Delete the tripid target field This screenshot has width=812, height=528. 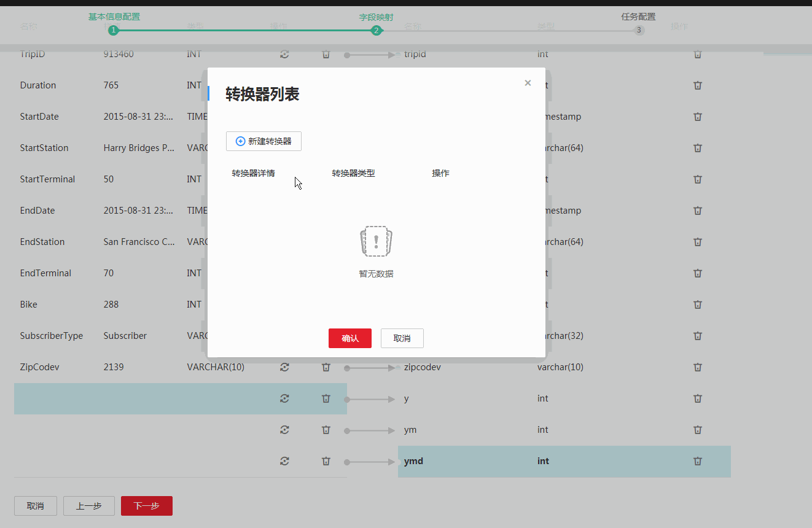click(697, 54)
